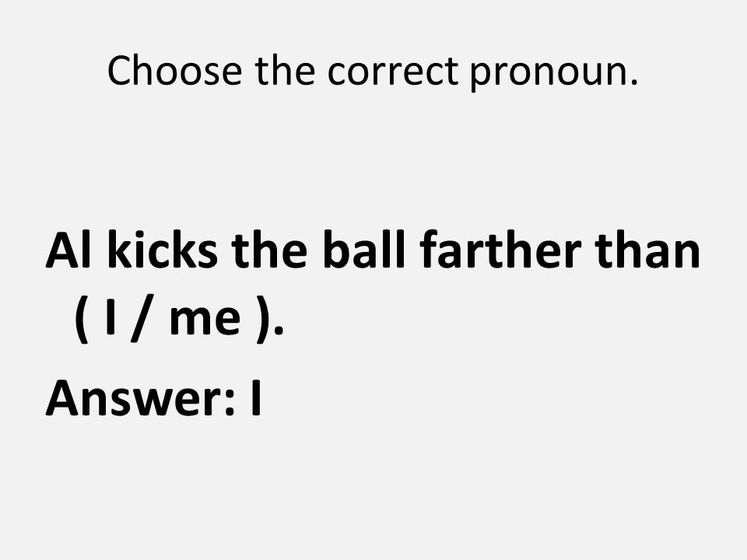Screen dimensions: 747x560
Task: Click the answer "I" after Answer:
Action: 256,397
